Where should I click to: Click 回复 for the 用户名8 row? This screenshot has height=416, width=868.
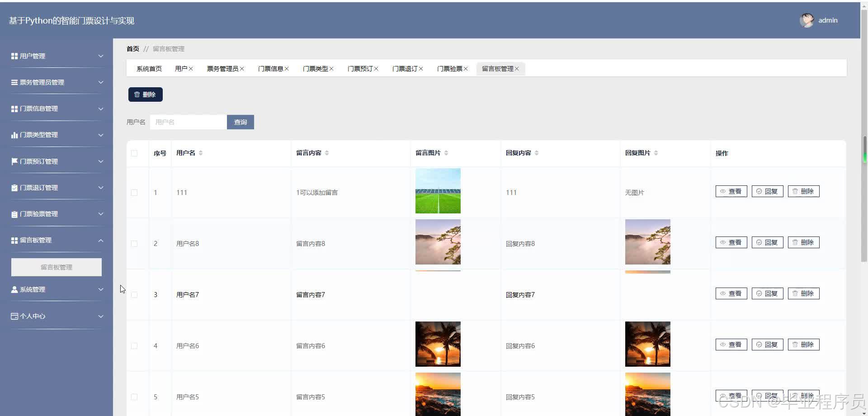(767, 242)
